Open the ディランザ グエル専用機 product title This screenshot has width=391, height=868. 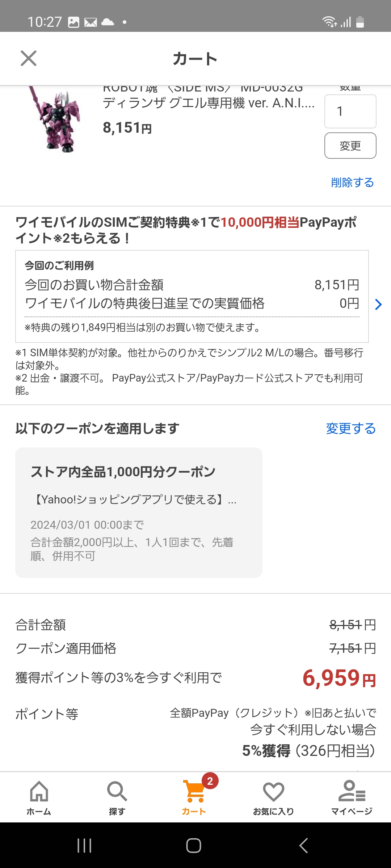click(x=209, y=103)
